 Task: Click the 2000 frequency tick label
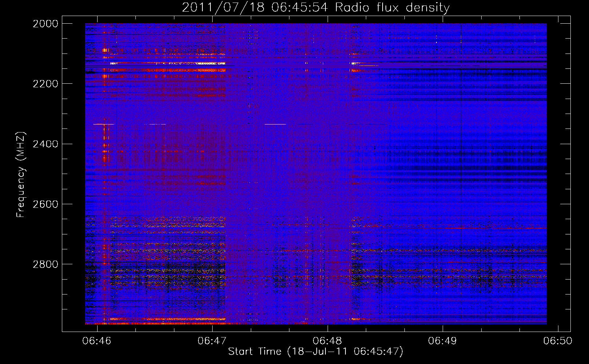[x=46, y=24]
